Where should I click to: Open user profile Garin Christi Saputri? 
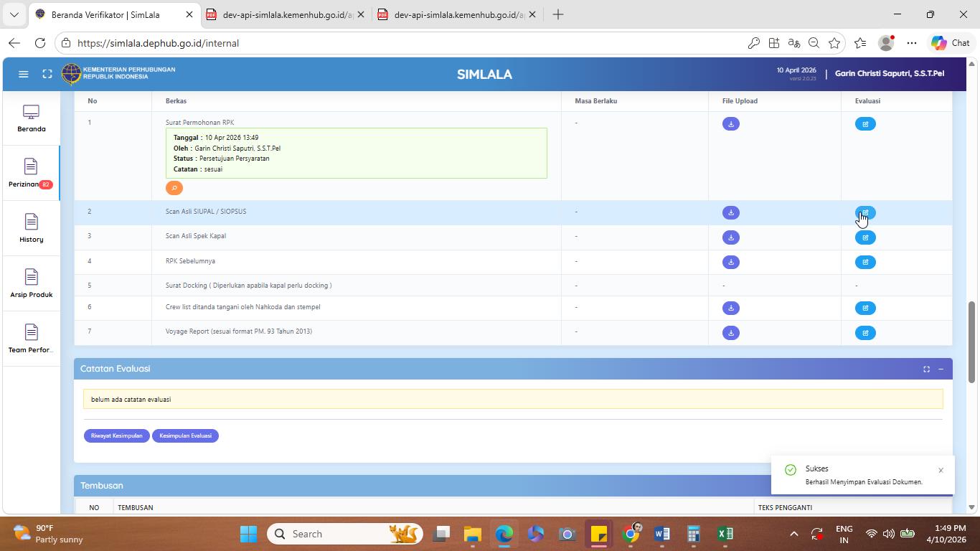pyautogui.click(x=890, y=73)
